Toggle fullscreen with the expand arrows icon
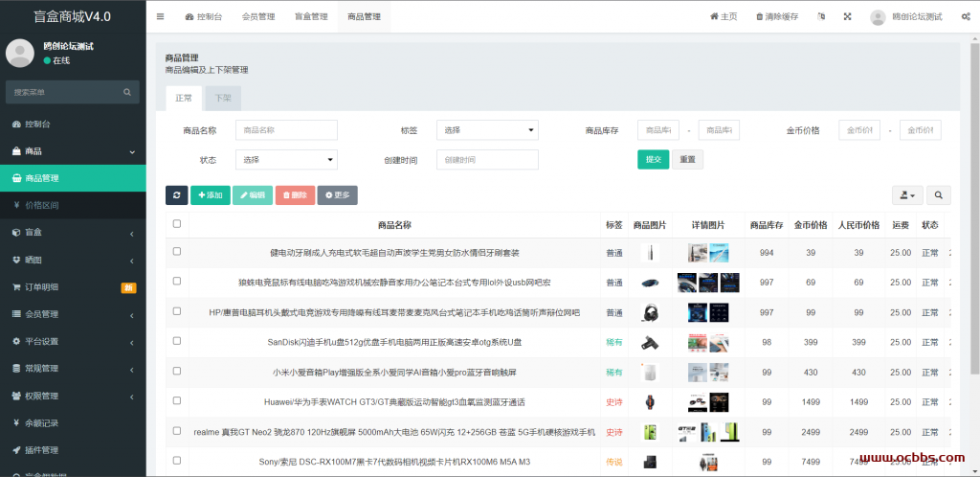The image size is (980, 477). pos(848,17)
